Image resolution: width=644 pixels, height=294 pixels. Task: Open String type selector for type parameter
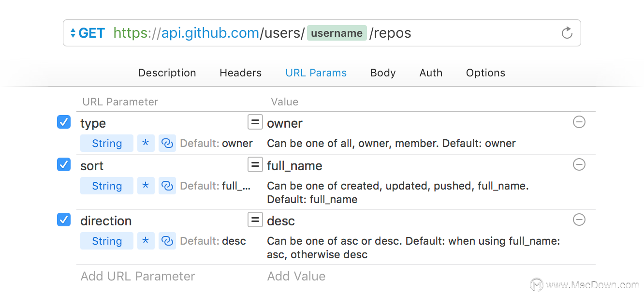[x=106, y=144]
